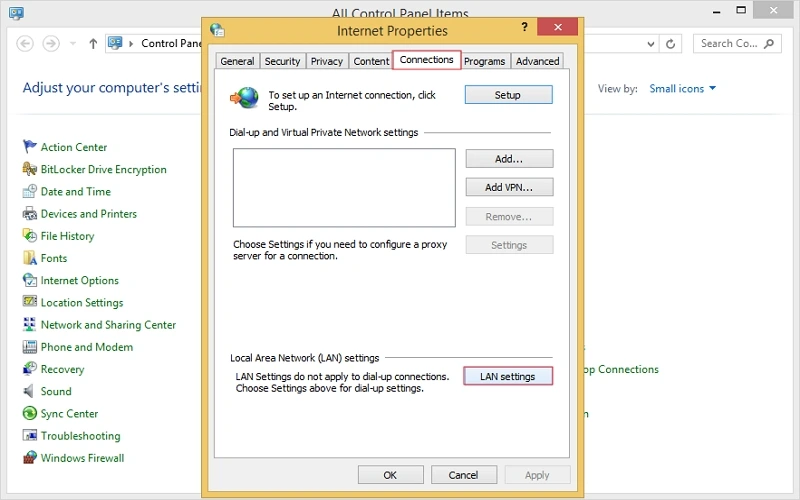
Task: Click the BitLocker Drive Encryption icon
Action: [30, 169]
